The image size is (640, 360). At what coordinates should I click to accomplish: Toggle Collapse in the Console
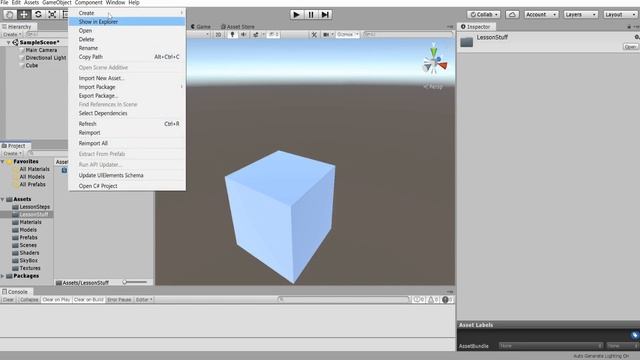click(29, 300)
